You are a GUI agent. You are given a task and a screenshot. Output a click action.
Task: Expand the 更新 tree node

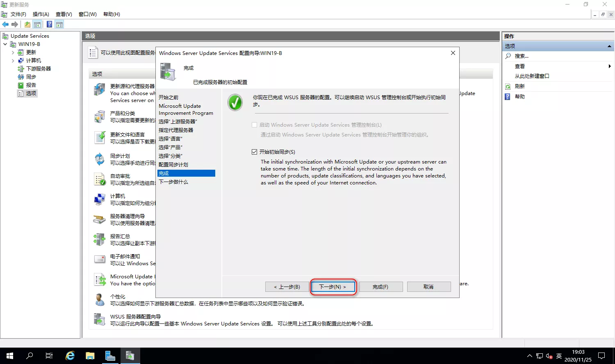coord(13,52)
